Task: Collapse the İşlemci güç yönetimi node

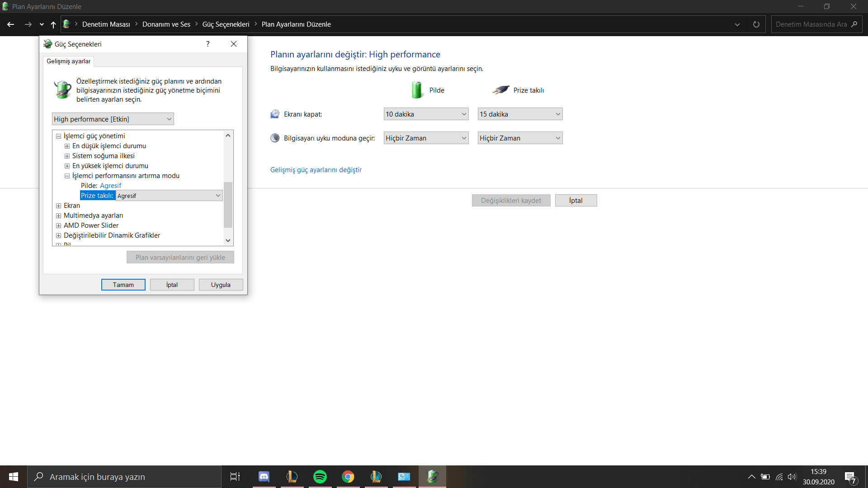Action: pyautogui.click(x=58, y=136)
